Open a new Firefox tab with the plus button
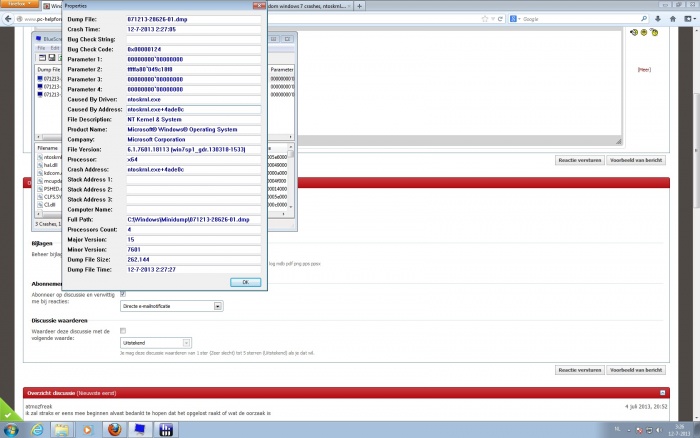The height and width of the screenshot is (438, 700). 359,6
